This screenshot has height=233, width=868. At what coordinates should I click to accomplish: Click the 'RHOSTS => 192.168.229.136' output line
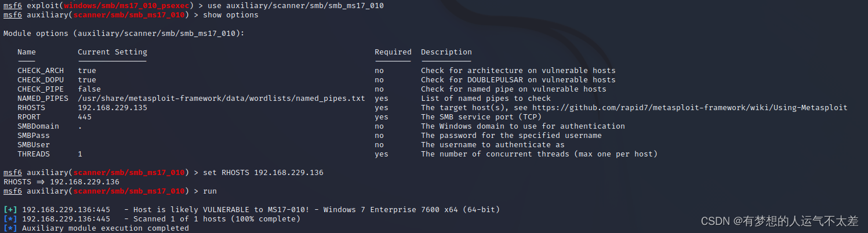coord(61,182)
